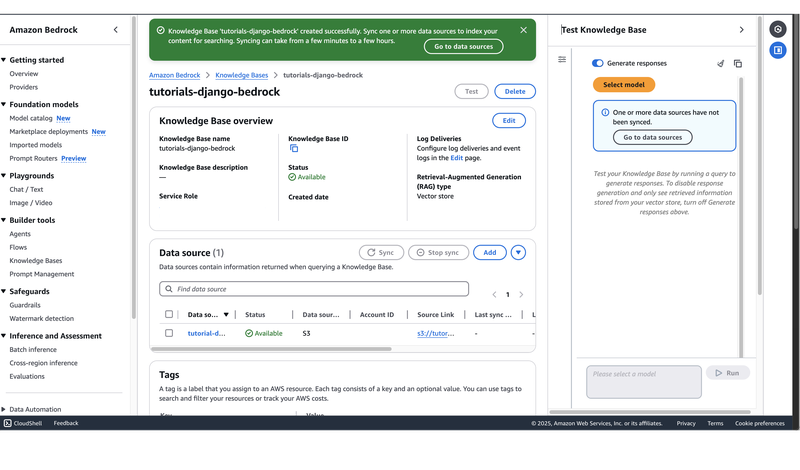Open Watermark detection in the sidebar
This screenshot has width=800, height=470.
point(41,318)
